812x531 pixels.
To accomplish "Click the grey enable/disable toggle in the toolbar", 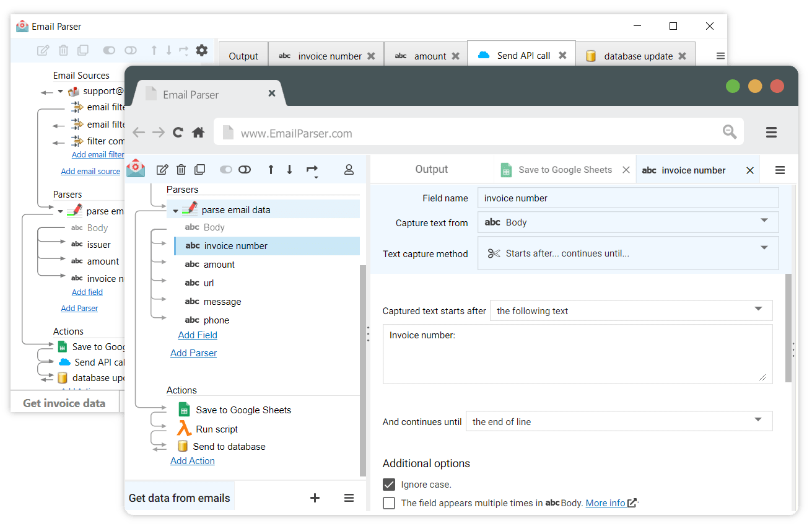I will pyautogui.click(x=225, y=169).
